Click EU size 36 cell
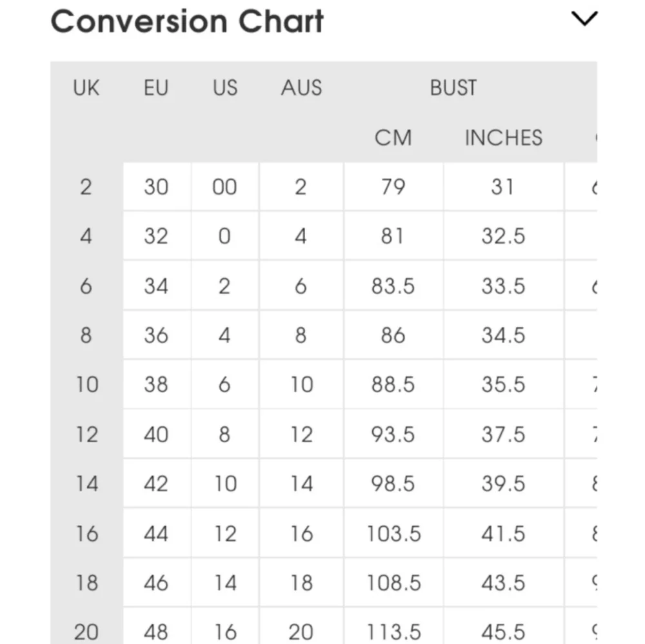The width and height of the screenshot is (645, 644). coord(156,335)
